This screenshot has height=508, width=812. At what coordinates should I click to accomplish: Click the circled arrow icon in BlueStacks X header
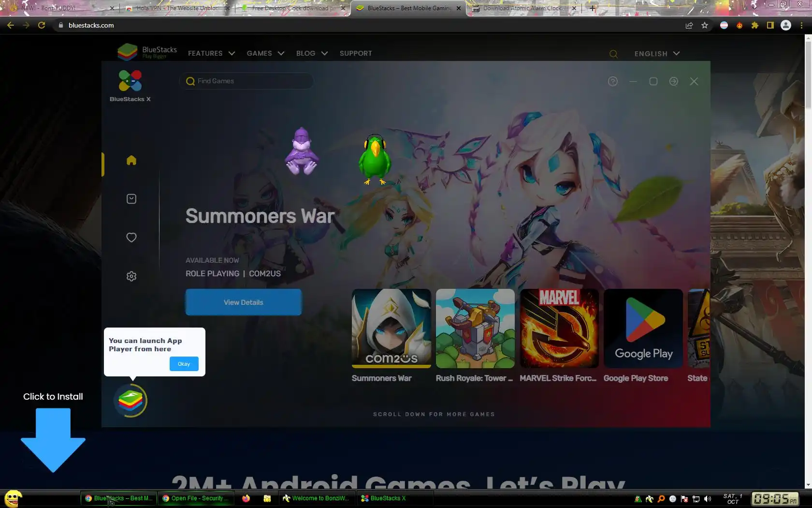(x=673, y=81)
